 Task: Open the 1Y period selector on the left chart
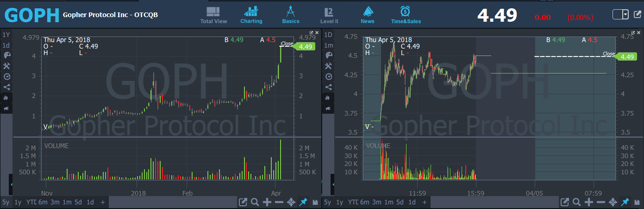pyautogui.click(x=6, y=35)
